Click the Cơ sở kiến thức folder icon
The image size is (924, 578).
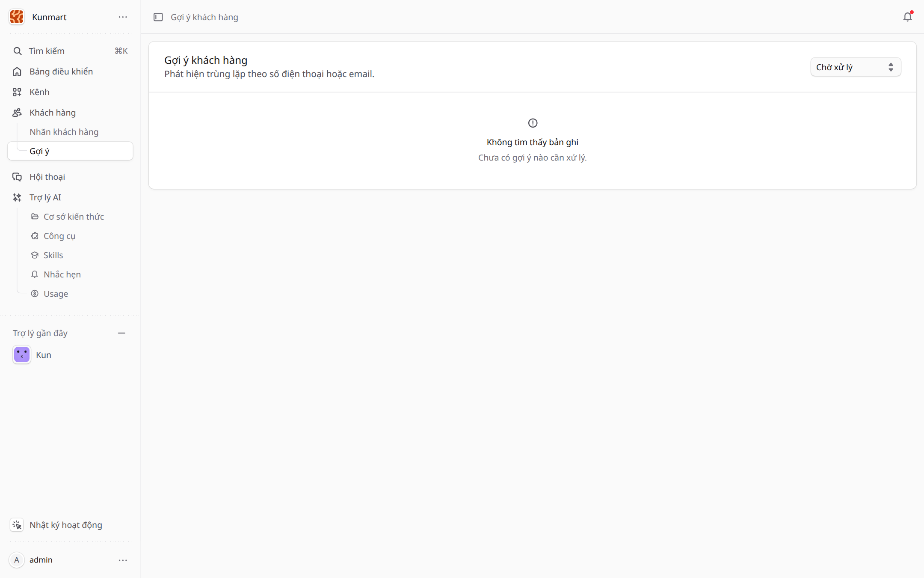coord(35,217)
